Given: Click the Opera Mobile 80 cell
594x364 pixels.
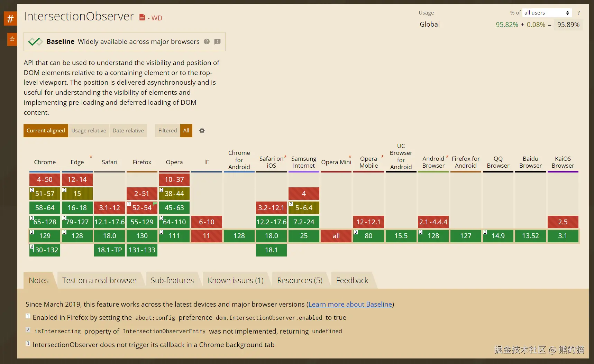Looking at the screenshot, I should pos(368,236).
